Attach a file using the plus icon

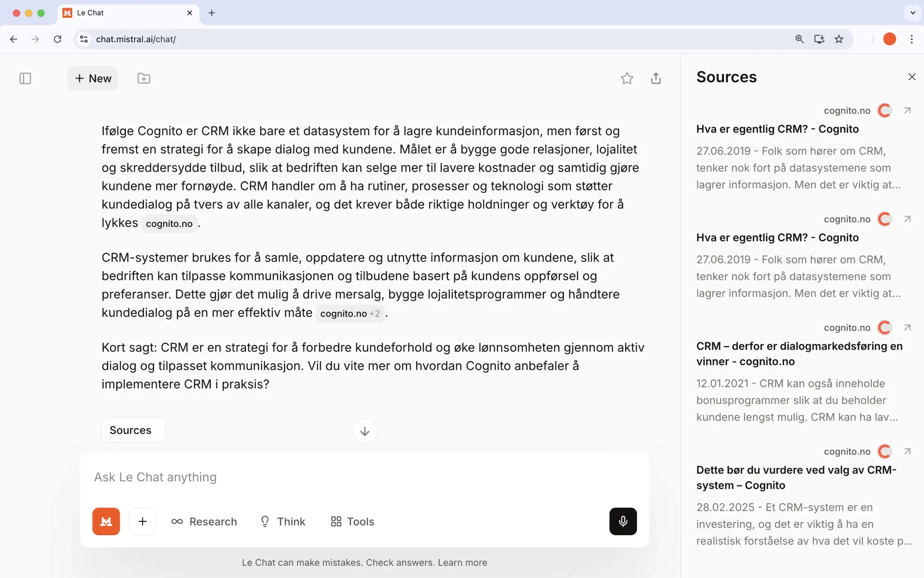pos(142,521)
